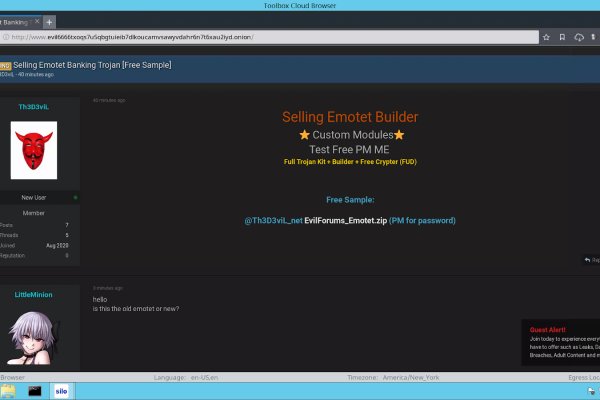
Task: Select the Banking tab in tab bar
Action: [14, 21]
